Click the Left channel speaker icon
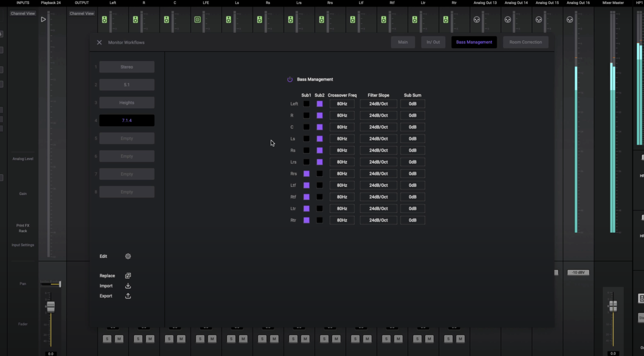This screenshot has height=356, width=644. [x=105, y=20]
